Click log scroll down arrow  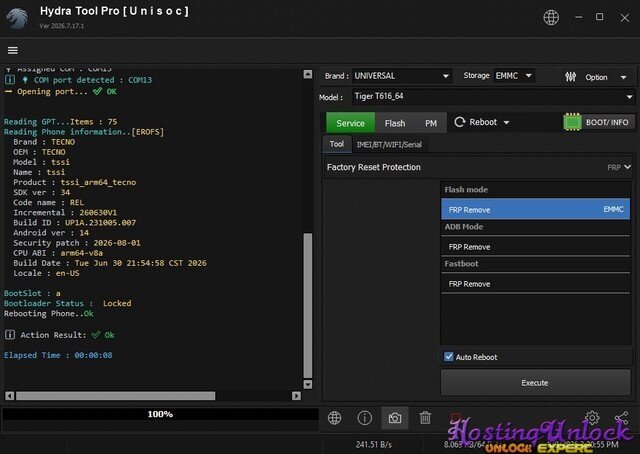pyautogui.click(x=308, y=384)
